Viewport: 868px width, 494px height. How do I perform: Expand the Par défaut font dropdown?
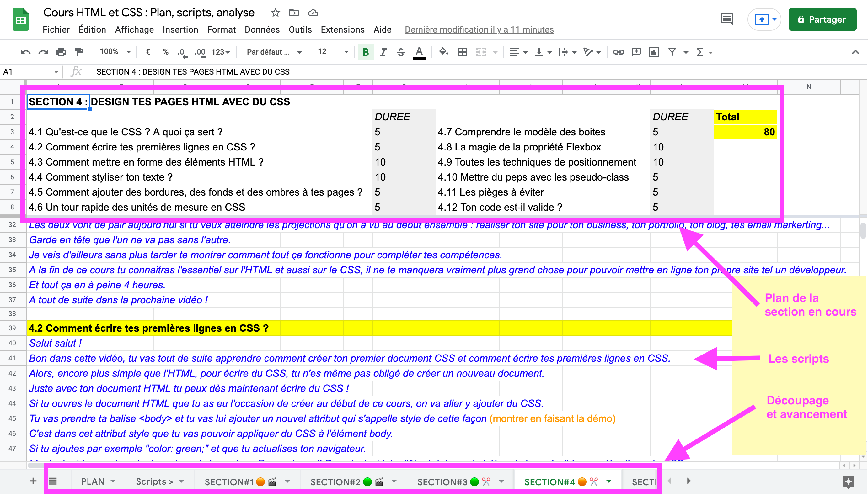tap(274, 52)
